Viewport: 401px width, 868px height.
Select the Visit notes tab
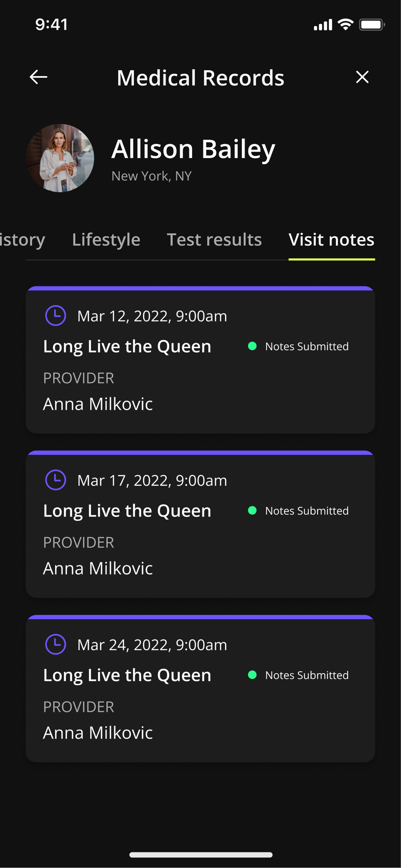(331, 240)
